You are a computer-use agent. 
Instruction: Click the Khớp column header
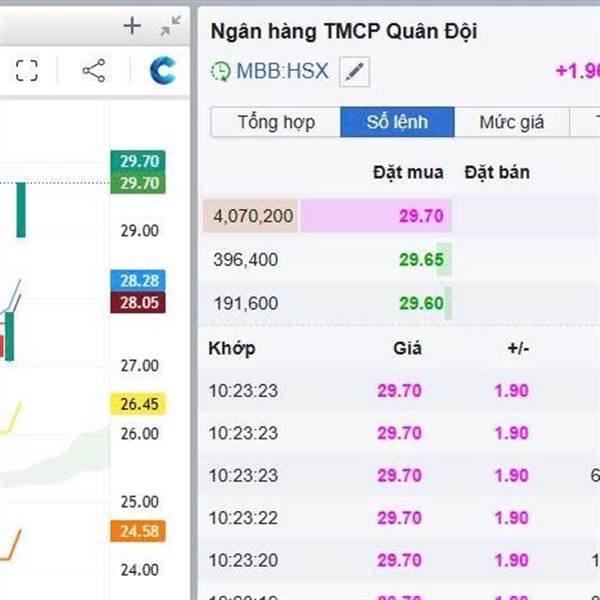232,349
